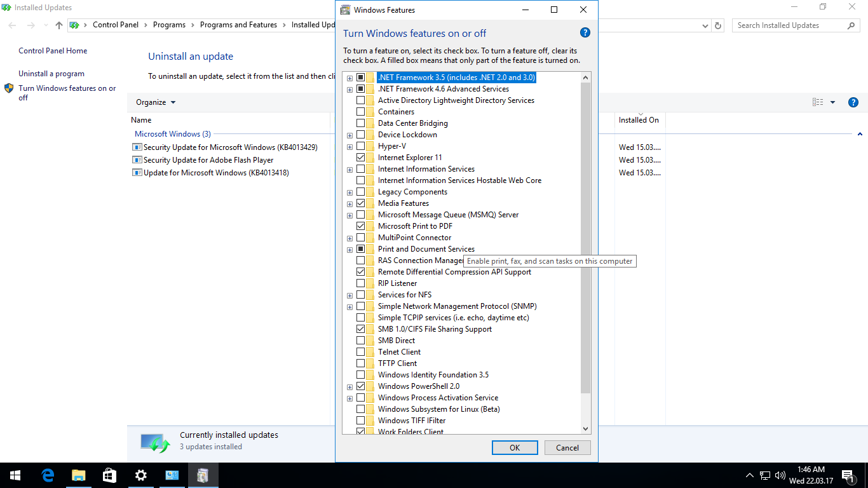Expand Windows PowerShell 2.0 node
The image size is (868, 488).
[x=349, y=387]
